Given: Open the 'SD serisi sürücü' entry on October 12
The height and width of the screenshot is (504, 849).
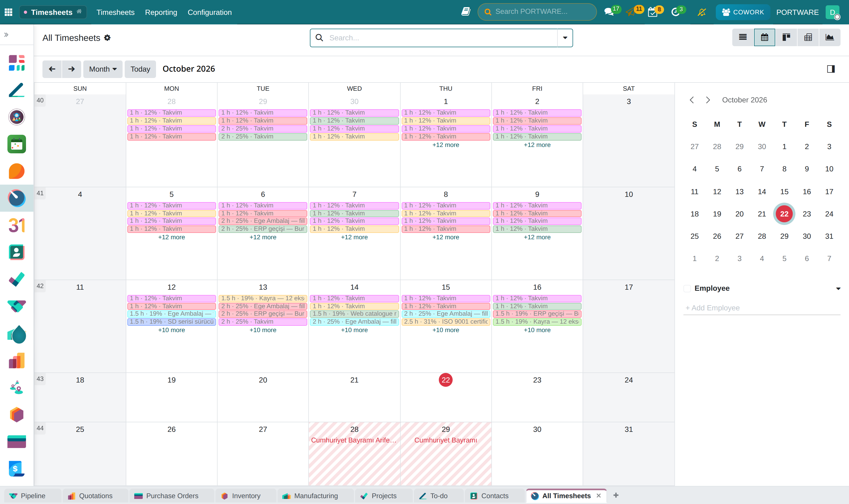Looking at the screenshot, I should tap(171, 321).
